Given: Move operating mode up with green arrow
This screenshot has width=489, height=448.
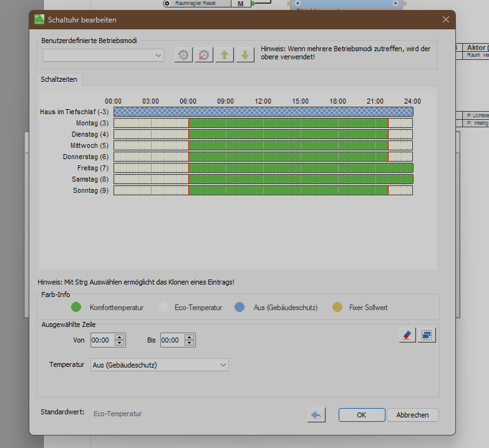Looking at the screenshot, I should tap(225, 55).
